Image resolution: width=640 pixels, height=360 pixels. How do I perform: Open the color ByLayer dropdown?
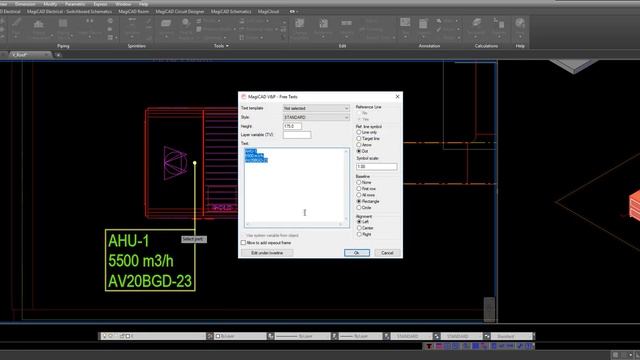tap(240, 336)
